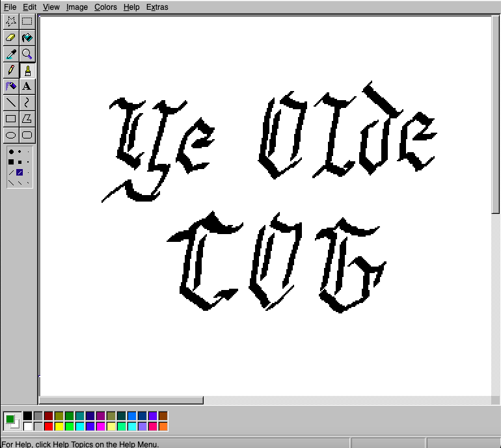Pick the black palette swatch
Viewport: 501px width, 448px height.
tap(27, 415)
